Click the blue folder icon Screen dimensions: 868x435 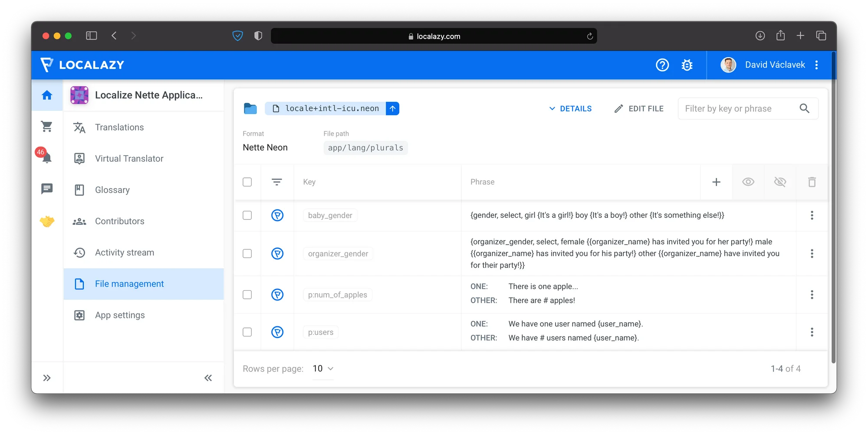[250, 108]
